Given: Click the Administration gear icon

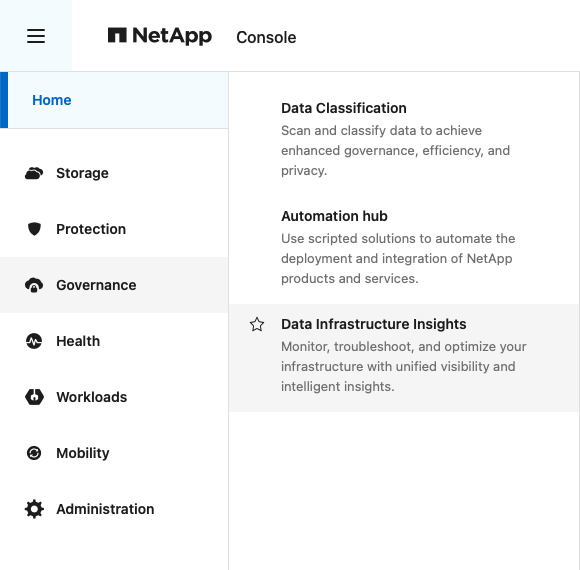Looking at the screenshot, I should [34, 509].
